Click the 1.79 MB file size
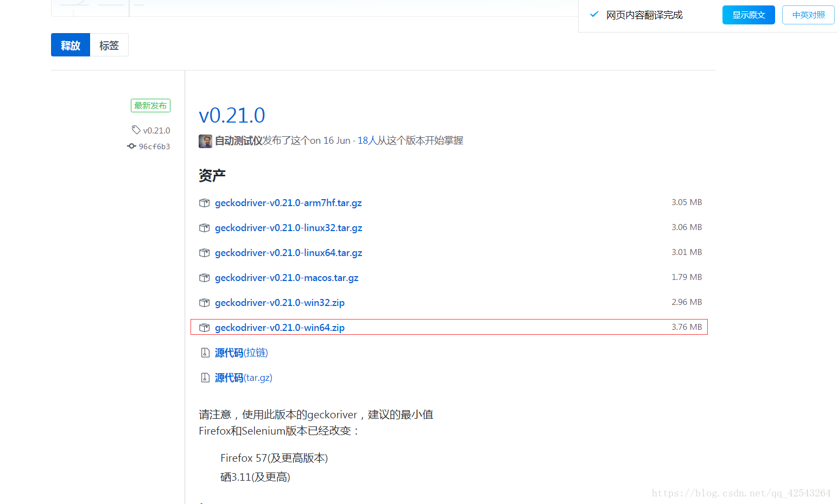The width and height of the screenshot is (837, 504). 687,277
